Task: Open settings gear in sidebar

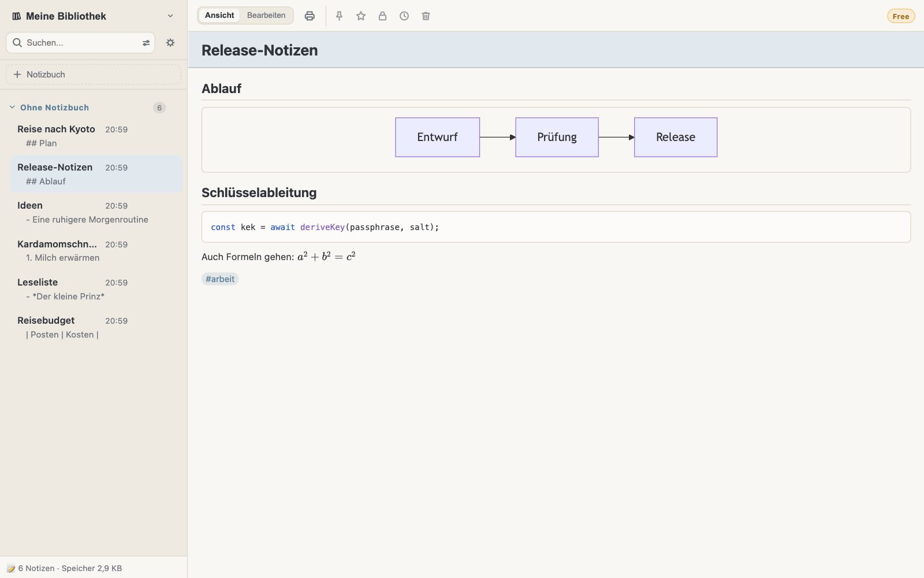Action: click(x=170, y=43)
